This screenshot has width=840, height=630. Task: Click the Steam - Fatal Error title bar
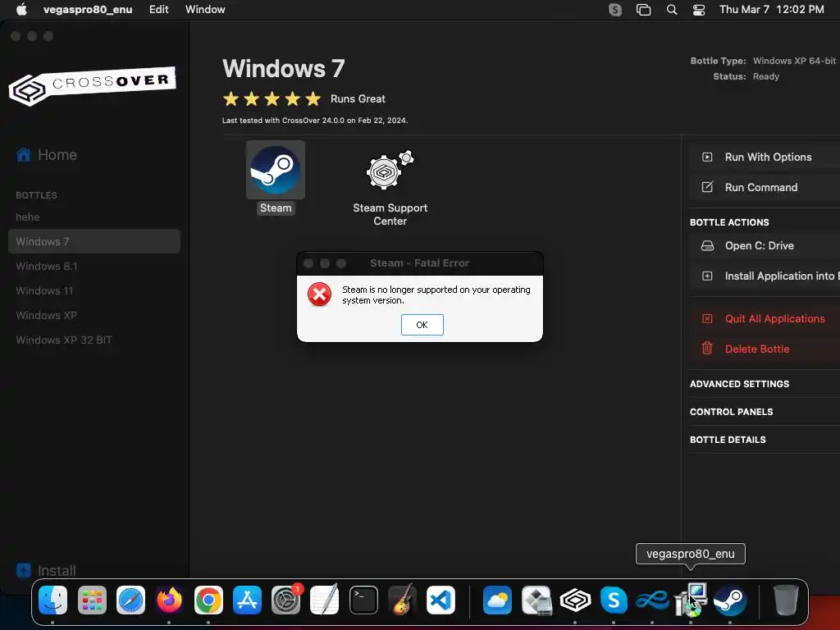[420, 263]
